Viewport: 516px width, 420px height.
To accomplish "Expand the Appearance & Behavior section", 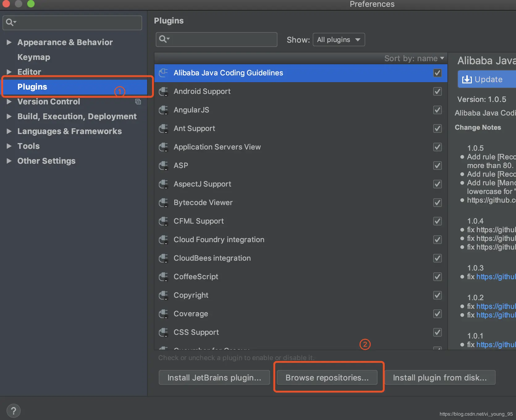I will pyautogui.click(x=9, y=42).
